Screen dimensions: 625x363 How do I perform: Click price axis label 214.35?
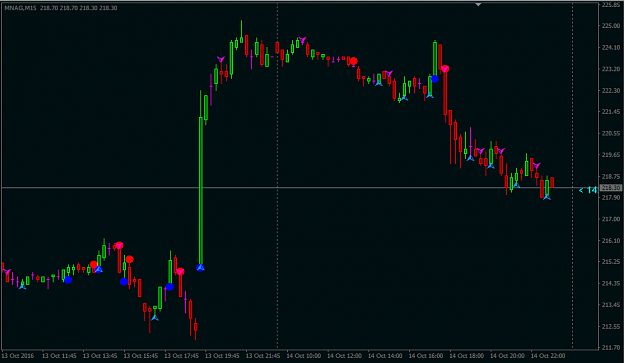(x=611, y=283)
